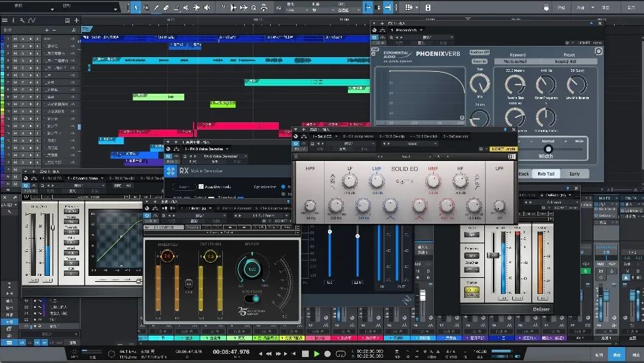Image resolution: width=644 pixels, height=363 pixels.
Task: Start playback with green play button
Action: 316,354
